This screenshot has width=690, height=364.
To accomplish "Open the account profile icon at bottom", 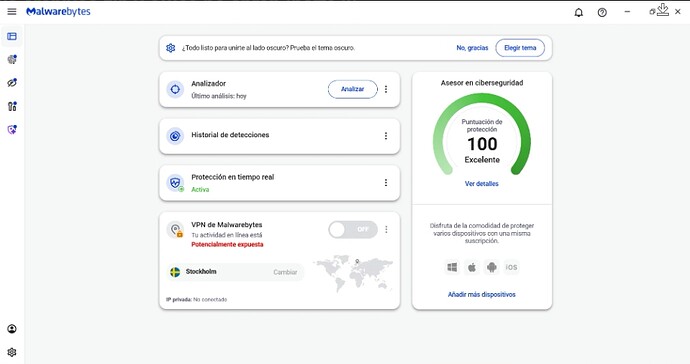I will coord(12,329).
